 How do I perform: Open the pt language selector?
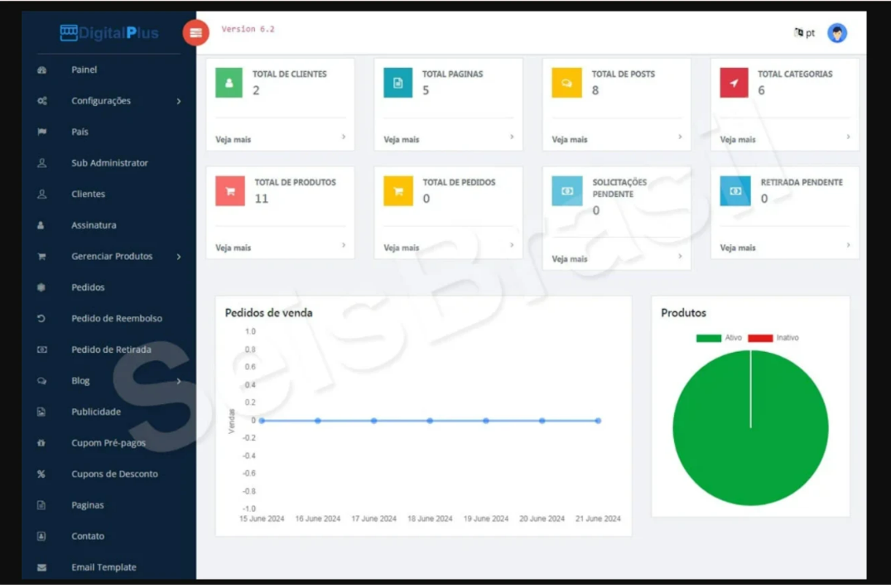point(804,33)
